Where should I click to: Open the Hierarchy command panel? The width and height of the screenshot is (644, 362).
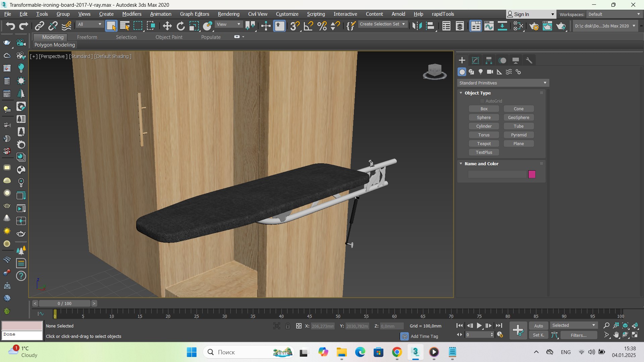(489, 60)
